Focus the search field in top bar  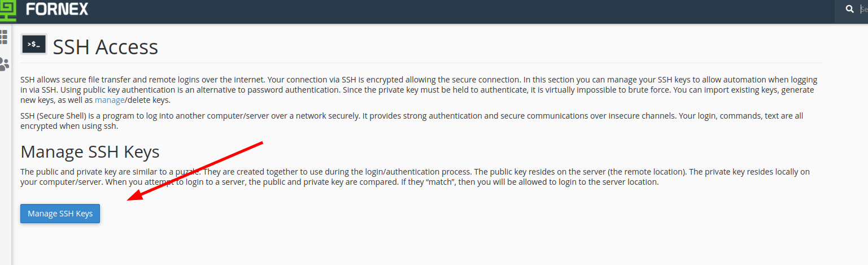[863, 10]
